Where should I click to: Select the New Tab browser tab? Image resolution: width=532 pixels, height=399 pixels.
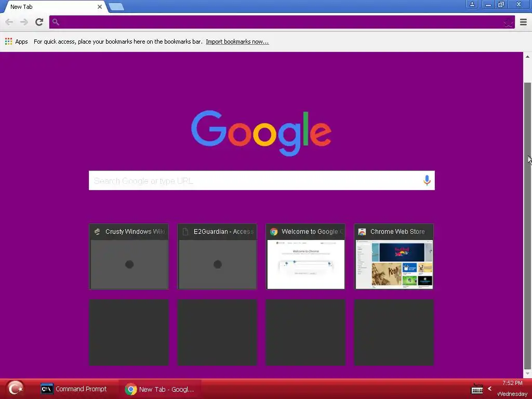[54, 7]
